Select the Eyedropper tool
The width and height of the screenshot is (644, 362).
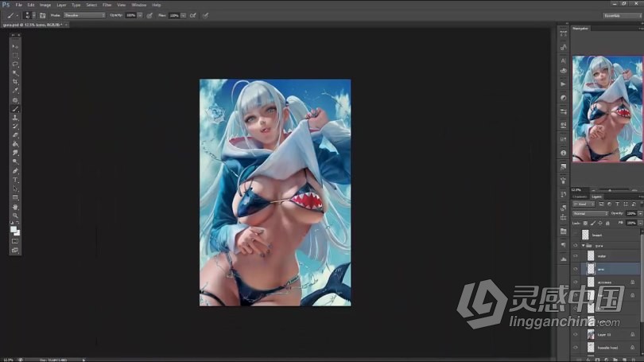point(15,91)
